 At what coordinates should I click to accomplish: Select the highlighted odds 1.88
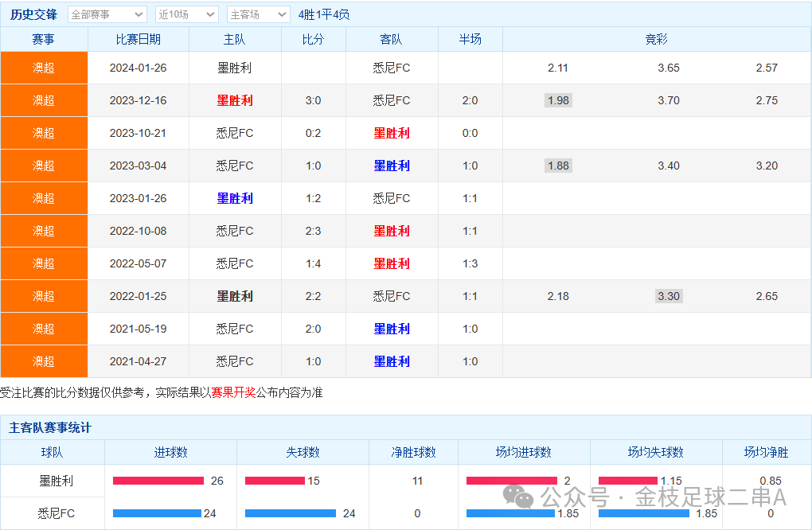[x=558, y=166]
